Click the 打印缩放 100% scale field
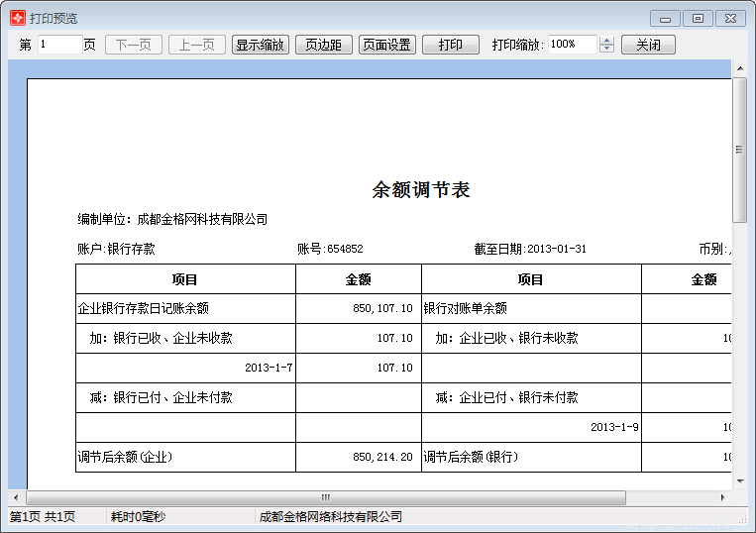 tap(572, 45)
